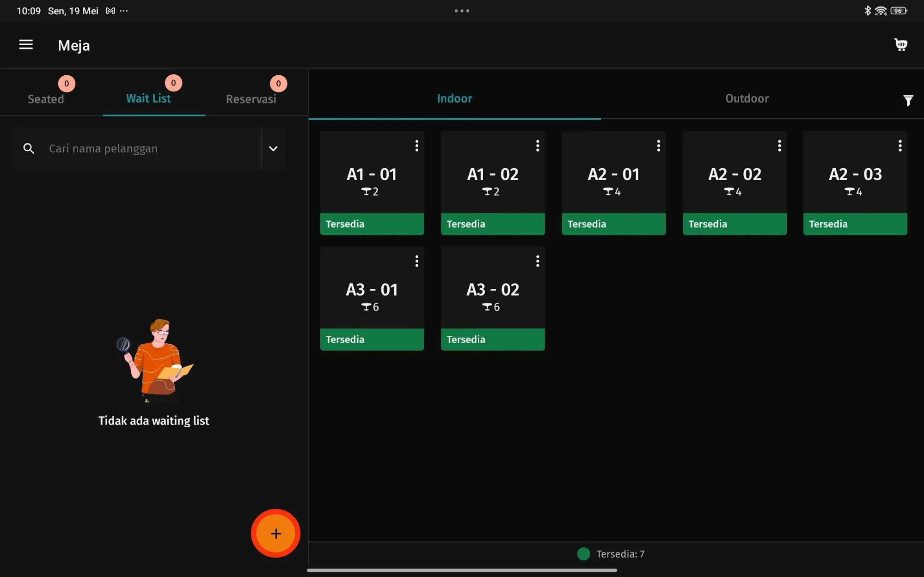The image size is (924, 577).
Task: Tap the status bar more notifications dots
Action: (x=123, y=10)
